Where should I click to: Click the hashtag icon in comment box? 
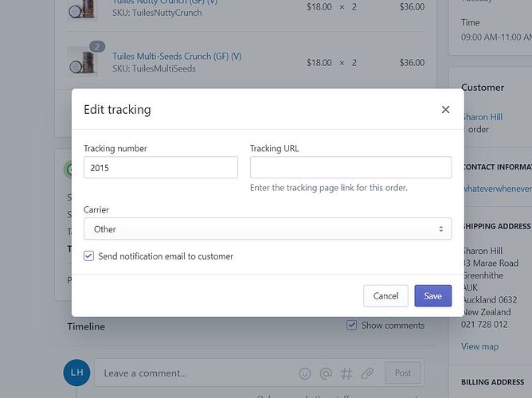pos(346,373)
